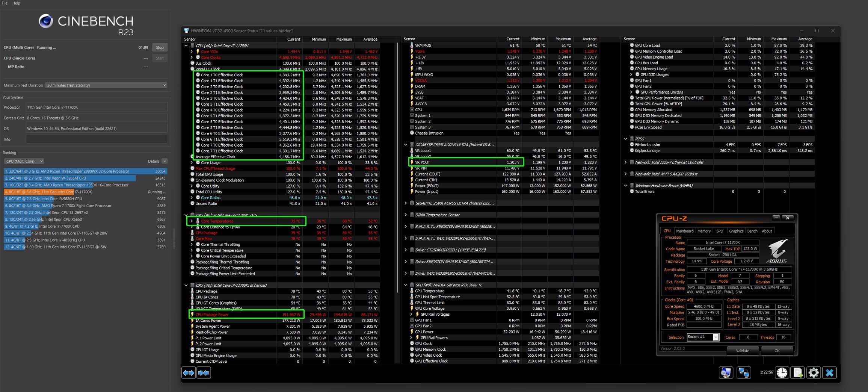Click Chassis Intrusion row icon

click(412, 133)
